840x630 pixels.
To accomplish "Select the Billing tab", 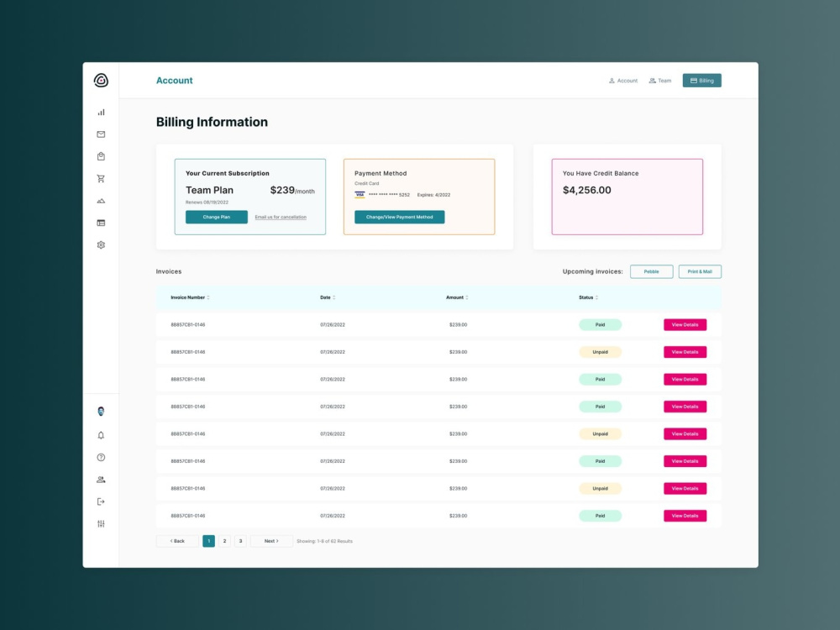I will tap(701, 81).
